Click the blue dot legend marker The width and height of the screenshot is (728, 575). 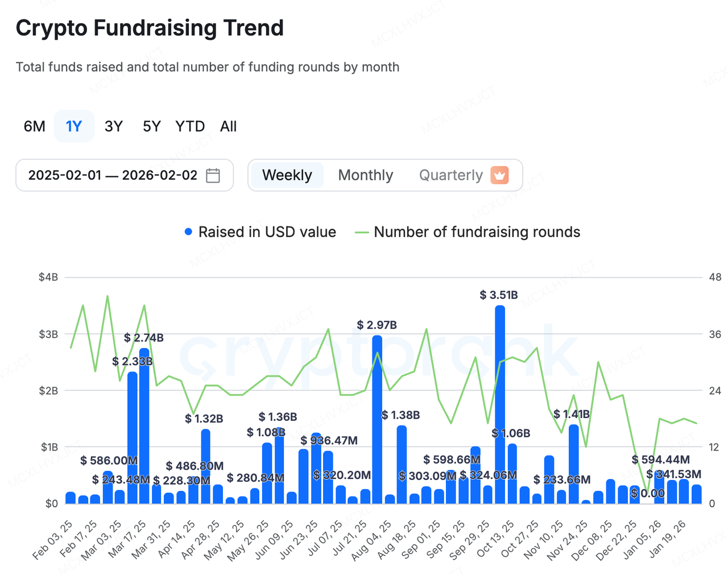[188, 232]
